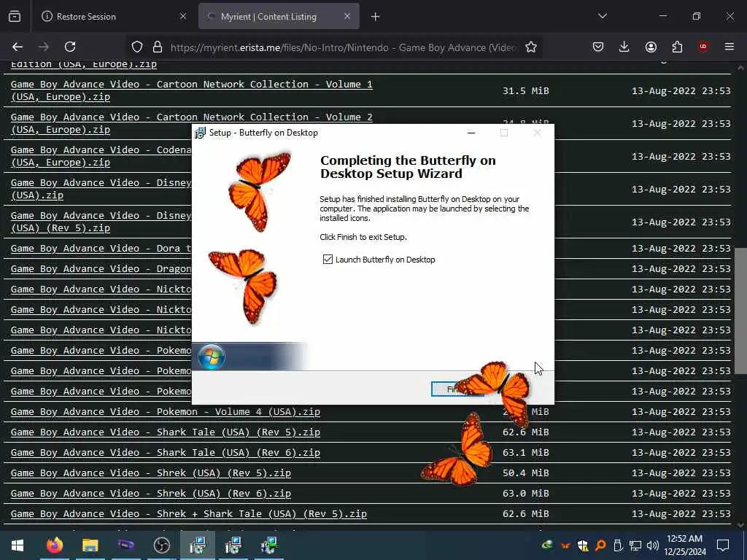
Task: Expand the list all tabs dropdown
Action: pos(602,16)
